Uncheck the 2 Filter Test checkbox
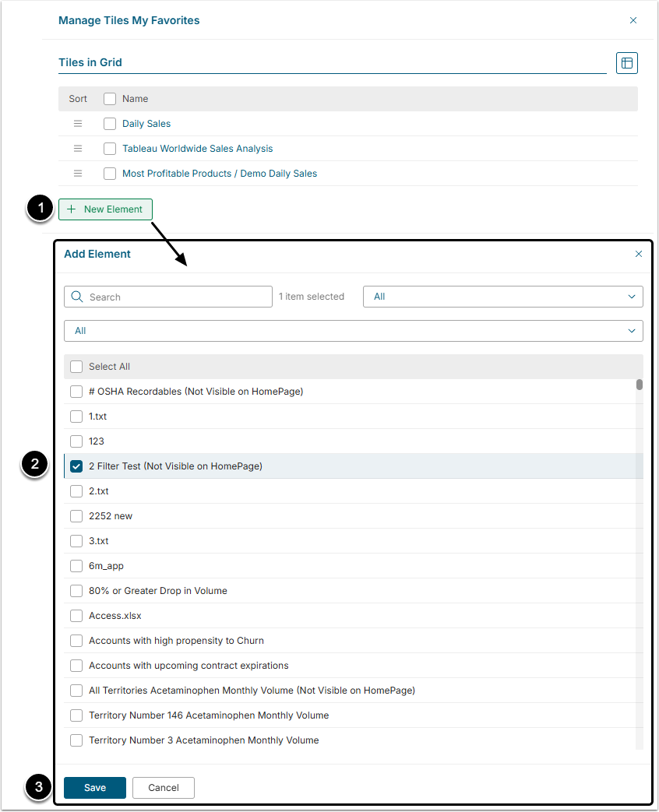 (76, 466)
